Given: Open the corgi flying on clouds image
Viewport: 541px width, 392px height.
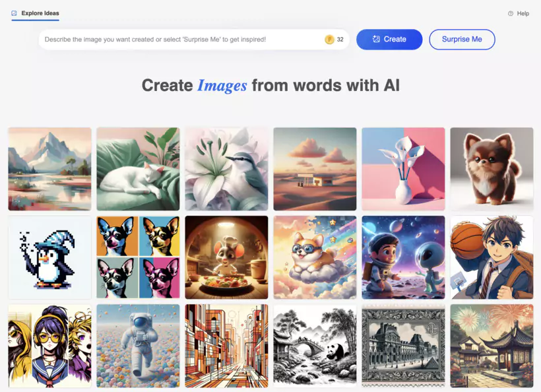Looking at the screenshot, I should click(315, 257).
